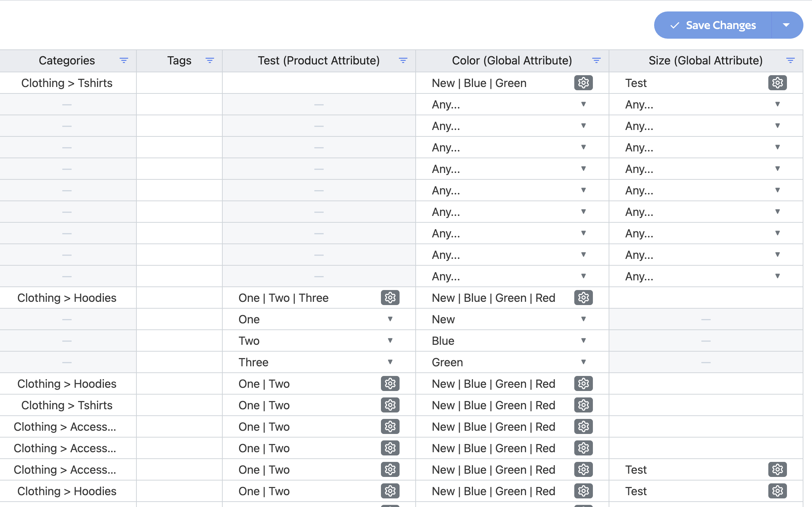Open the Tags column filter icon

tap(210, 61)
